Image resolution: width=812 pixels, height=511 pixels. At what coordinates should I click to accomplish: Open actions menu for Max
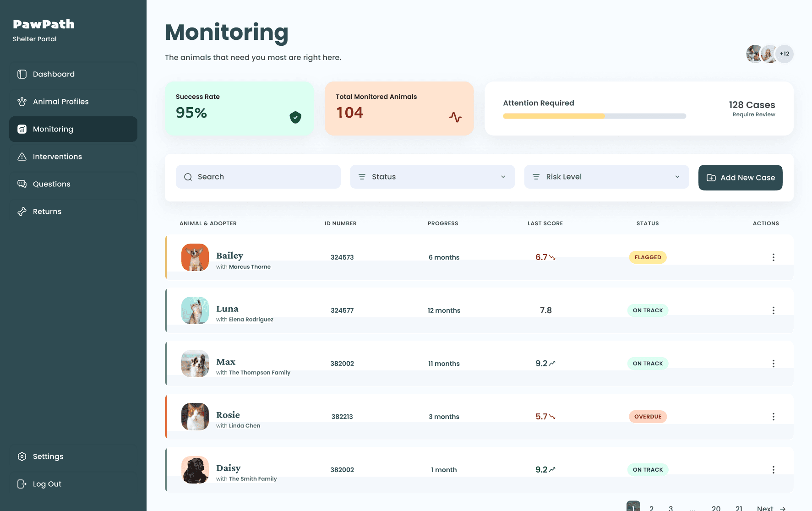(774, 364)
